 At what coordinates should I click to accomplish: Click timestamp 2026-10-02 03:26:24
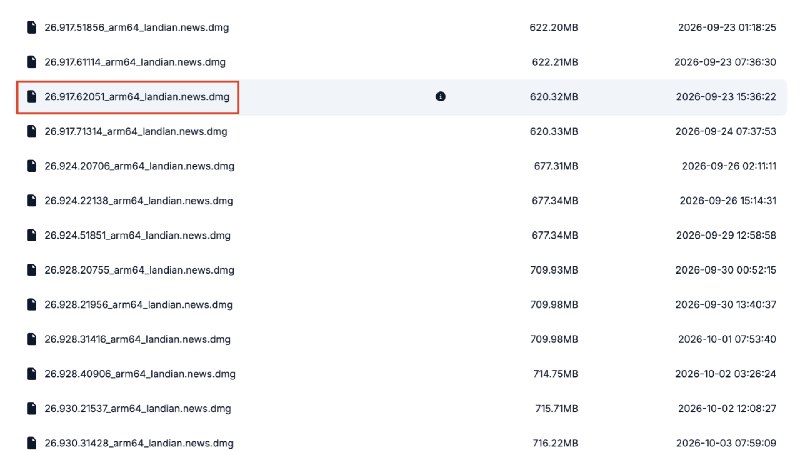point(726,374)
